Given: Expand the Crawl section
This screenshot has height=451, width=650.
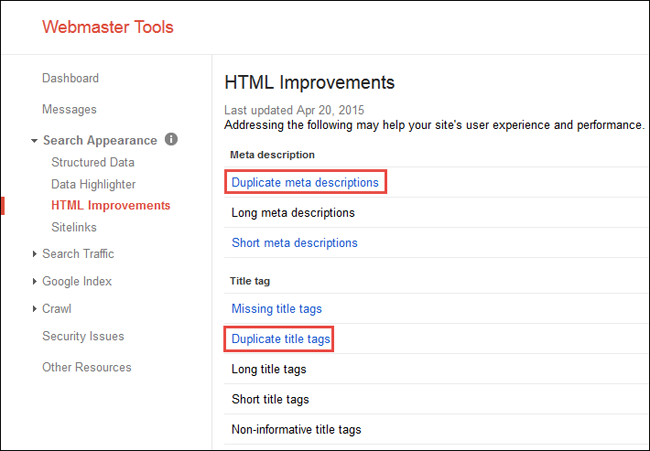Looking at the screenshot, I should tap(34, 309).
